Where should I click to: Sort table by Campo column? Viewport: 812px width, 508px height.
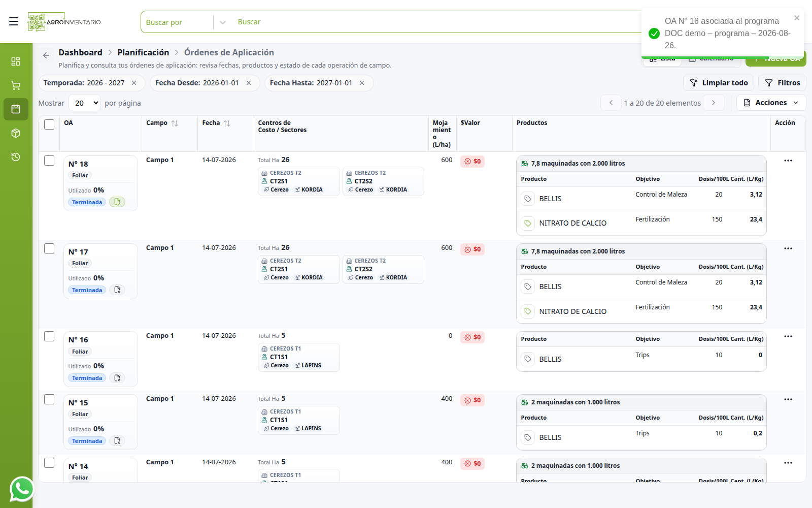[175, 123]
